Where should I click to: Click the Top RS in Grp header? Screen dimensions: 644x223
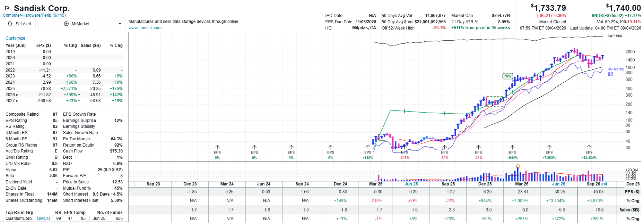click(x=19, y=213)
